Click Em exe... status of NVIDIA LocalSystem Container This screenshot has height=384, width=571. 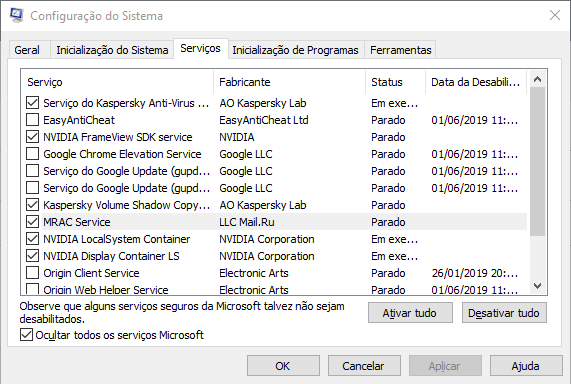394,239
